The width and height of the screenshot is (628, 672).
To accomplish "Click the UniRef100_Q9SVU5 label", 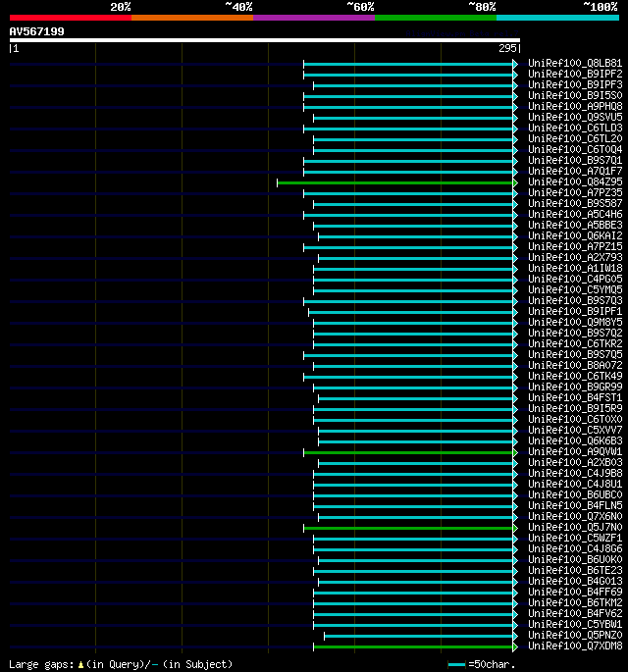I will [x=575, y=117].
